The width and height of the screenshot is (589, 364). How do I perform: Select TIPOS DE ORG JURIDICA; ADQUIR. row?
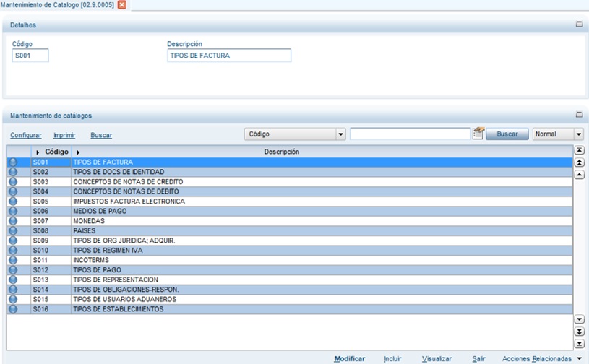(290, 240)
